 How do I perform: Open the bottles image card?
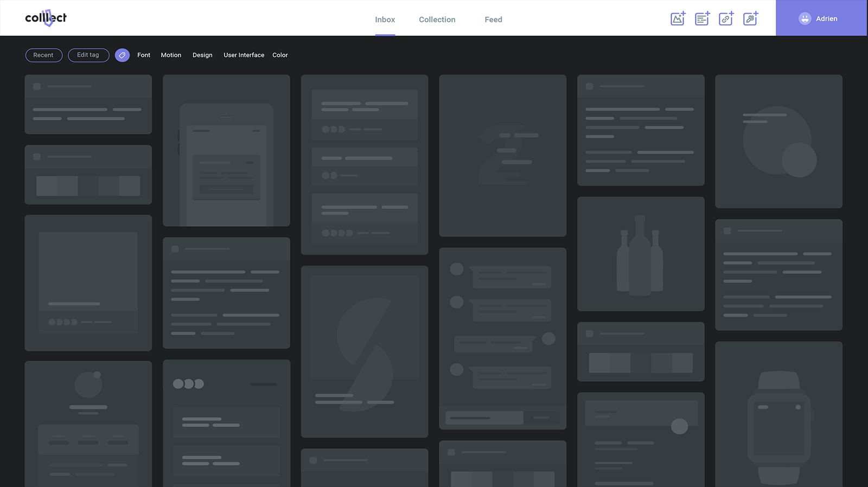point(640,254)
